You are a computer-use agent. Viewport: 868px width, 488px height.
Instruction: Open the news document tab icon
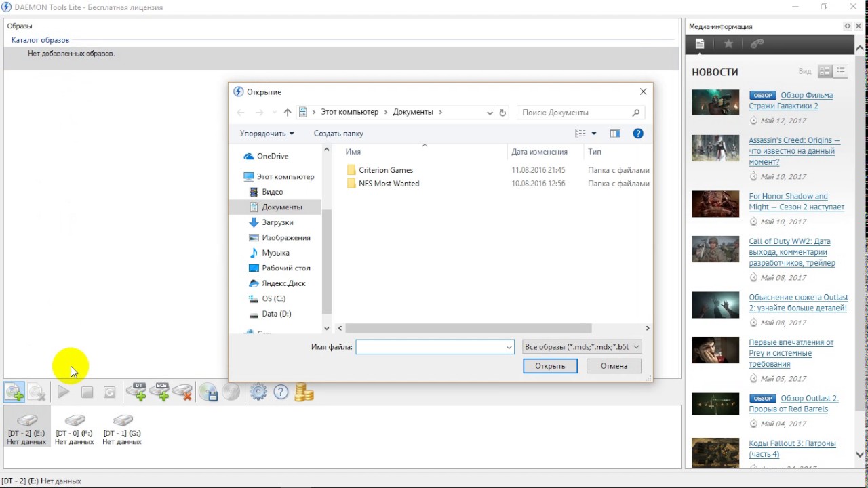pos(700,43)
